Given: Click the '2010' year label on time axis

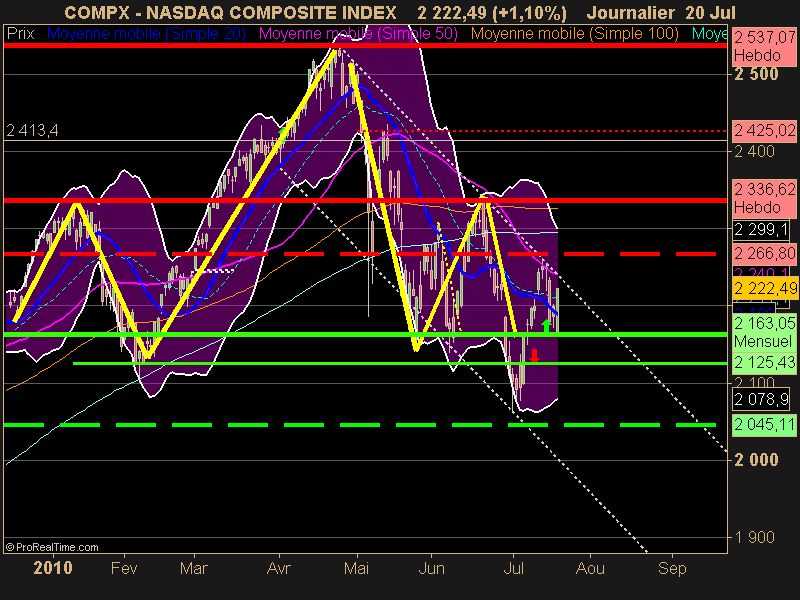Looking at the screenshot, I should (x=53, y=568).
